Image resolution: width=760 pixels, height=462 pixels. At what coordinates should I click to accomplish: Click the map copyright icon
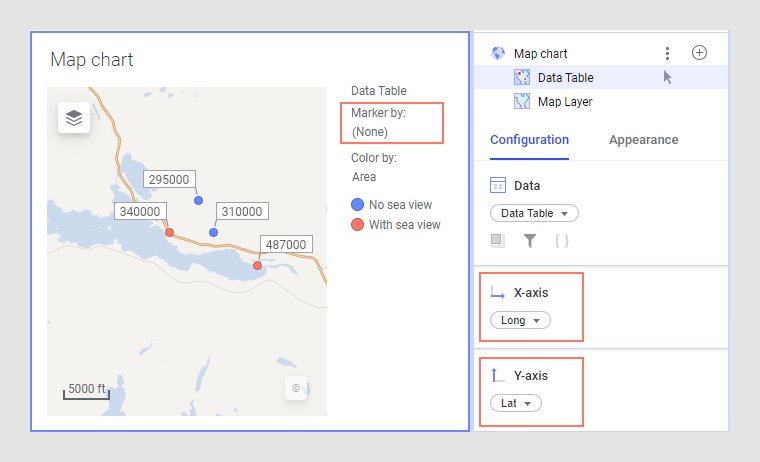295,388
